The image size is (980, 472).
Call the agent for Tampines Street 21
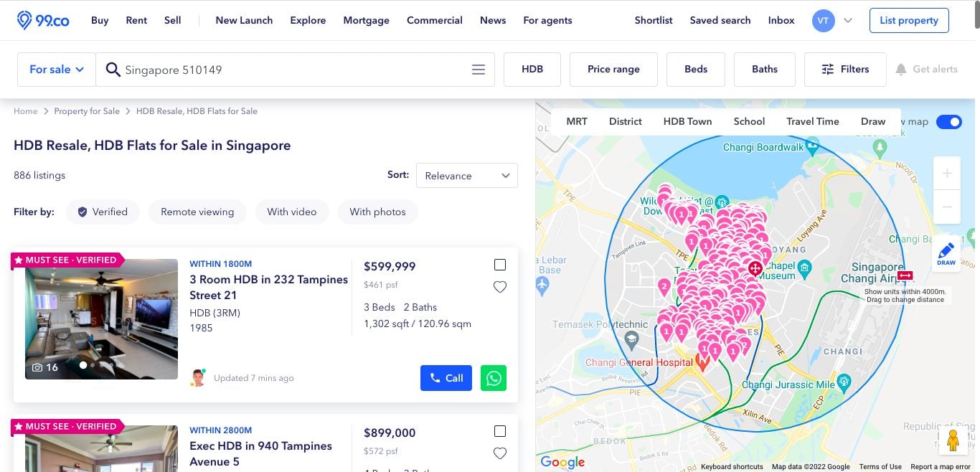[446, 378]
